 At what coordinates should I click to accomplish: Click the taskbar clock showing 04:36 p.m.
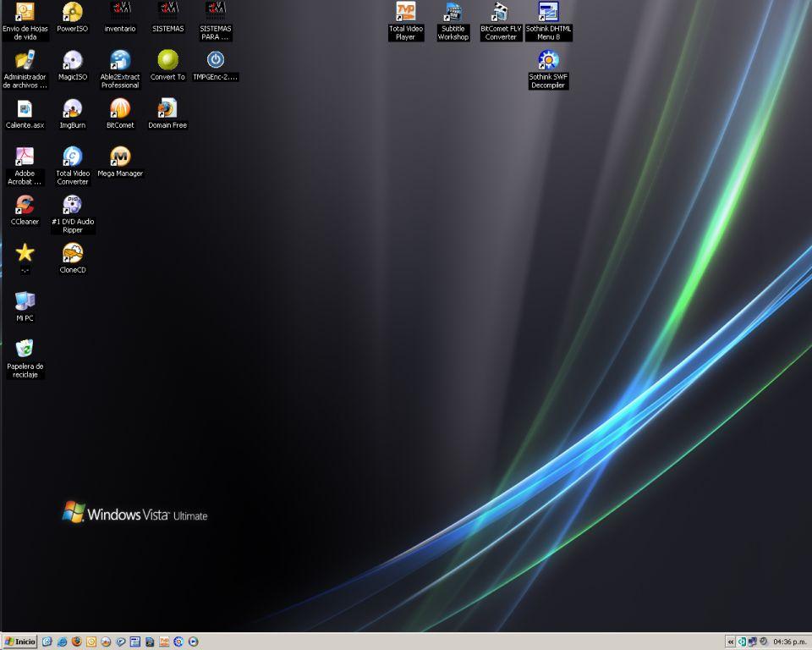pyautogui.click(x=788, y=642)
